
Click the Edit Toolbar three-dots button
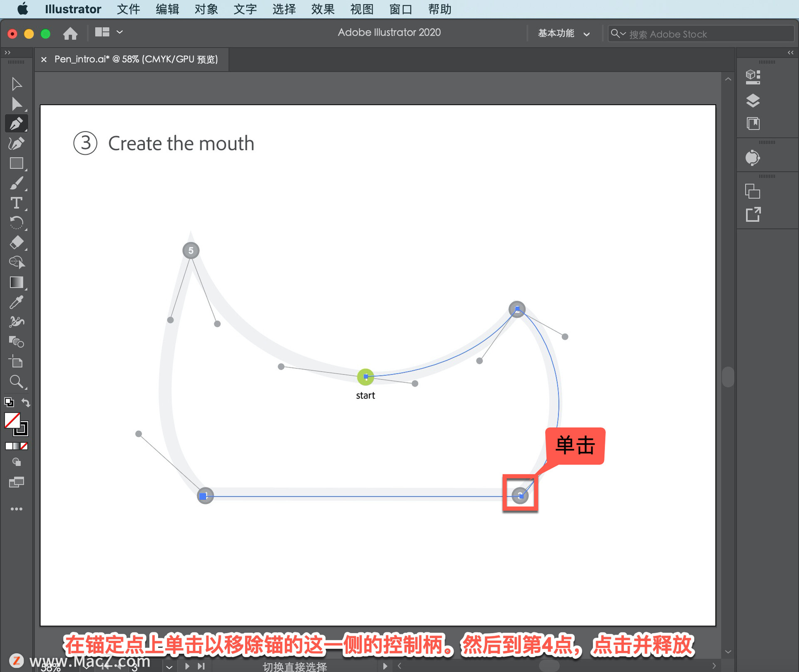[17, 509]
